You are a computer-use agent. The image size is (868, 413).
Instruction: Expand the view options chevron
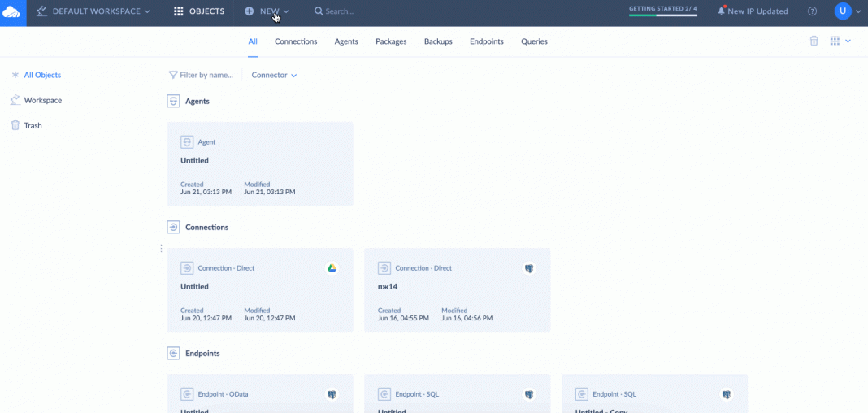tap(848, 41)
